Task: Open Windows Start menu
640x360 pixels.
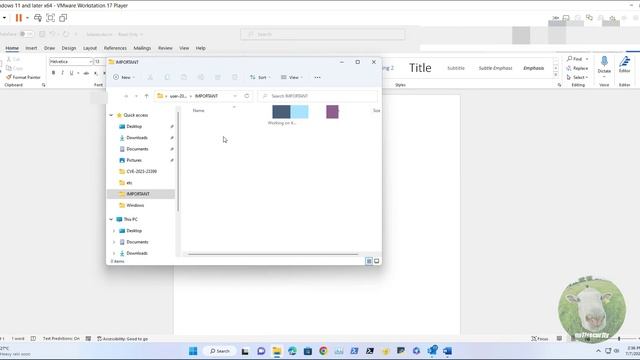Action: pyautogui.click(x=193, y=351)
